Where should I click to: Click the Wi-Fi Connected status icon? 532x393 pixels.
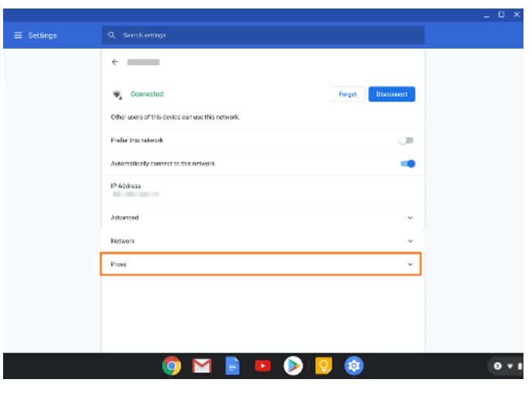(x=118, y=94)
